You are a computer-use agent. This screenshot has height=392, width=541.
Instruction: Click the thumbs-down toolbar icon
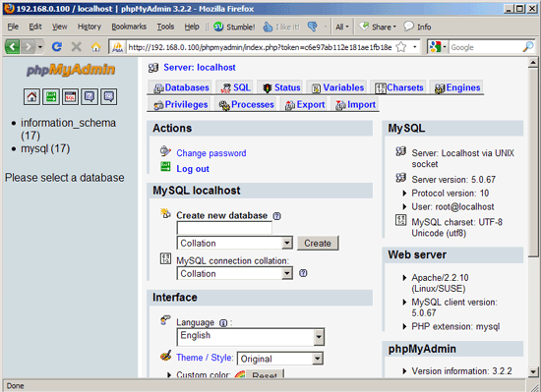point(313,27)
